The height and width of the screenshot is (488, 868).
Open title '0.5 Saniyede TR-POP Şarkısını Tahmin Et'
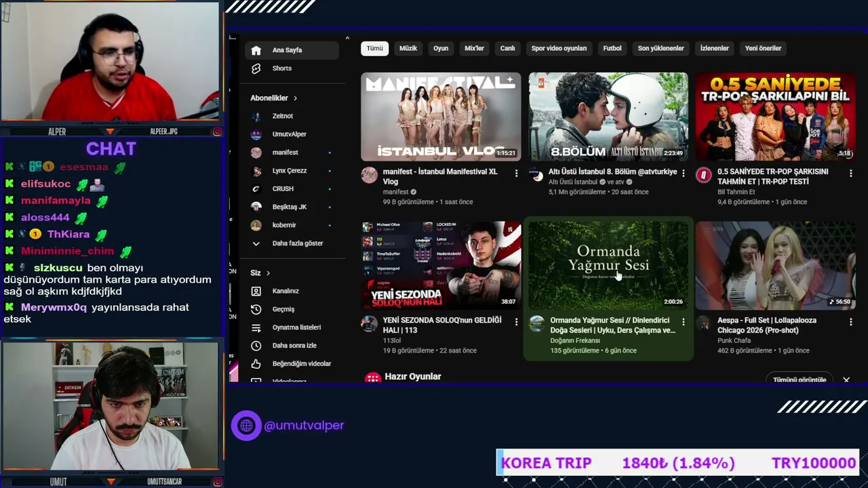[772, 177]
